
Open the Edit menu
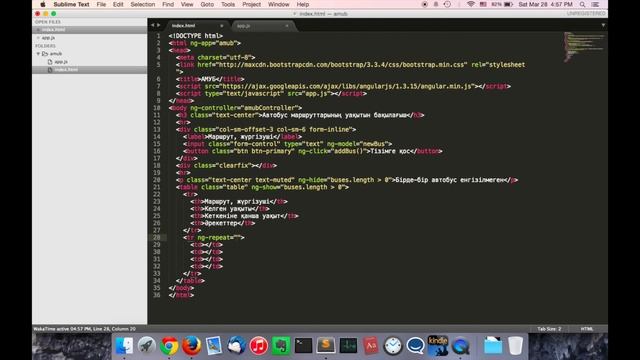click(x=118, y=4)
